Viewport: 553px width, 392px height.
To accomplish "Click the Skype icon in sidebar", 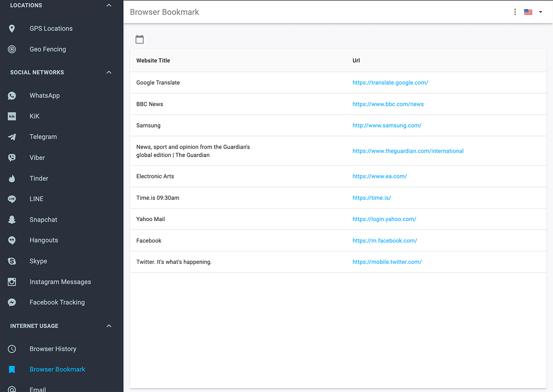I will [12, 261].
